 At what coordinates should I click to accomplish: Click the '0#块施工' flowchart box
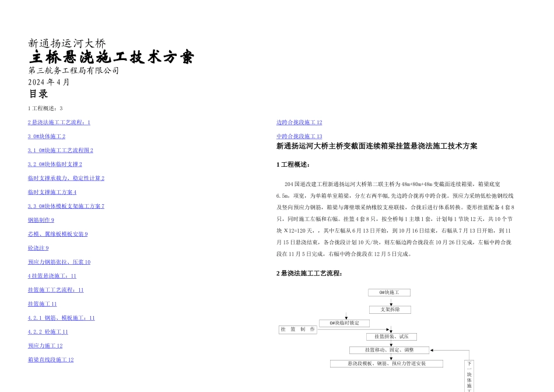point(390,293)
